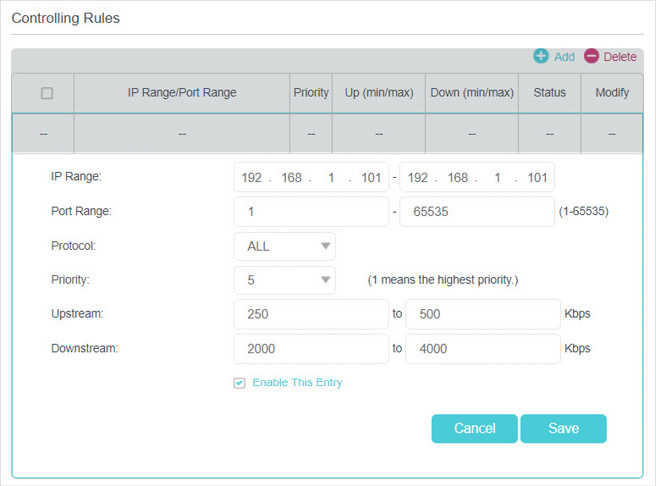Click the Cancel button
The image size is (656, 486).
(x=474, y=428)
